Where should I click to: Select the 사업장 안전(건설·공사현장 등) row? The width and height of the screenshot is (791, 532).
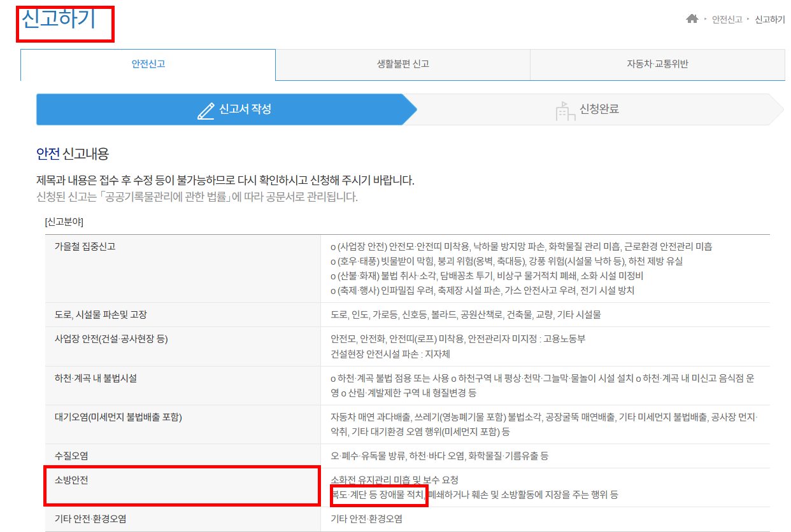point(408,347)
